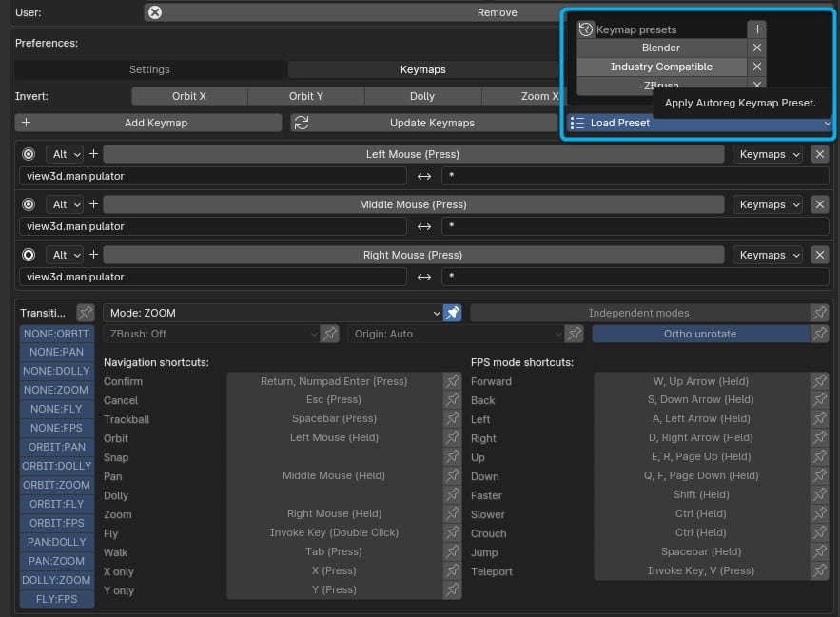The width and height of the screenshot is (840, 617).
Task: Click the swap arrow in Left Mouse row
Action: 423,176
